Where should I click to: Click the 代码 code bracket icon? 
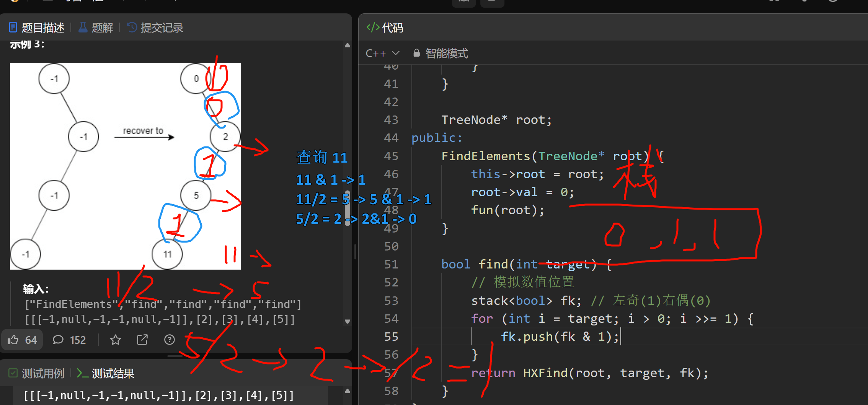coord(373,28)
